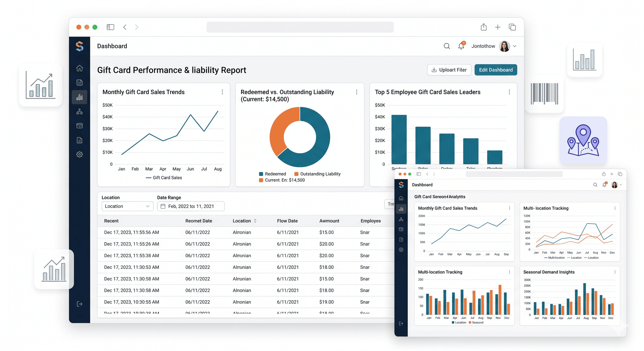Click the $19.00 amount cell
Screen dimensions: 644x351
326,302
